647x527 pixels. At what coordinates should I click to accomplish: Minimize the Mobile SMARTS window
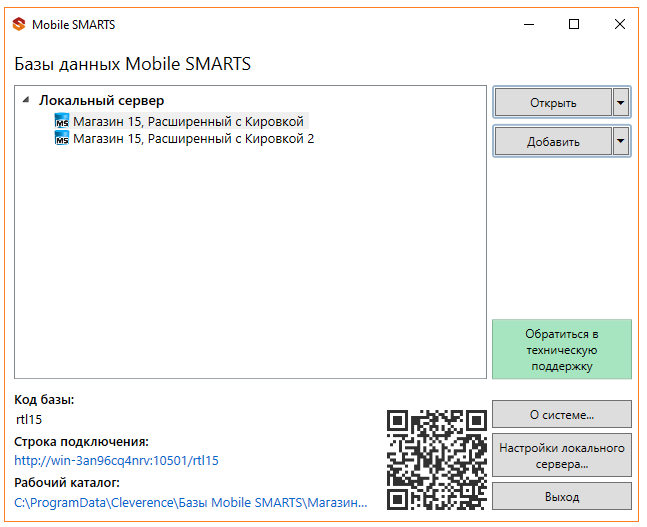(529, 24)
